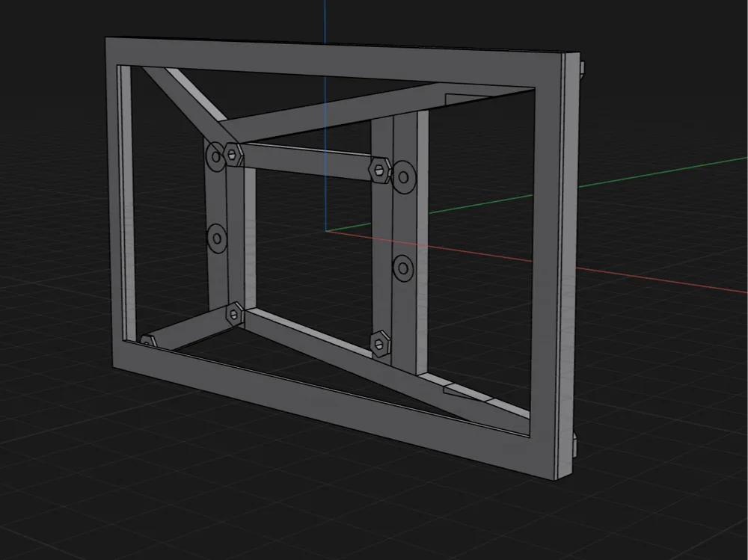Select the hex nut atop the right vertical strut

pos(380,170)
